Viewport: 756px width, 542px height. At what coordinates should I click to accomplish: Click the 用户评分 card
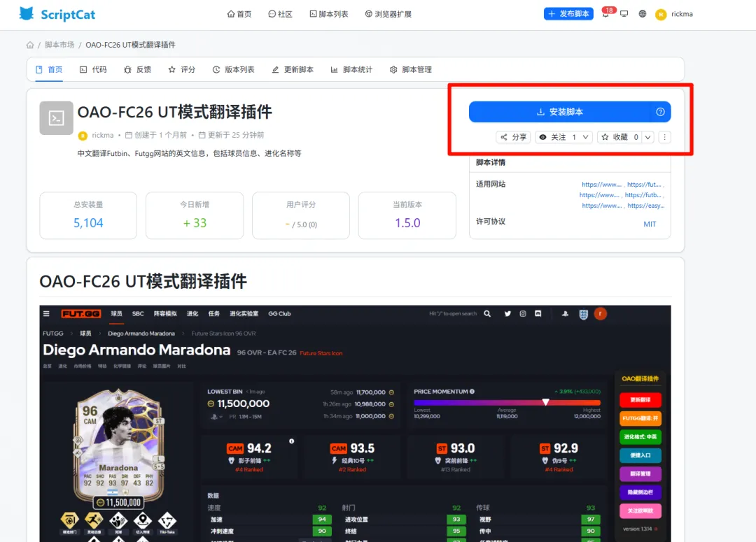tap(301, 215)
